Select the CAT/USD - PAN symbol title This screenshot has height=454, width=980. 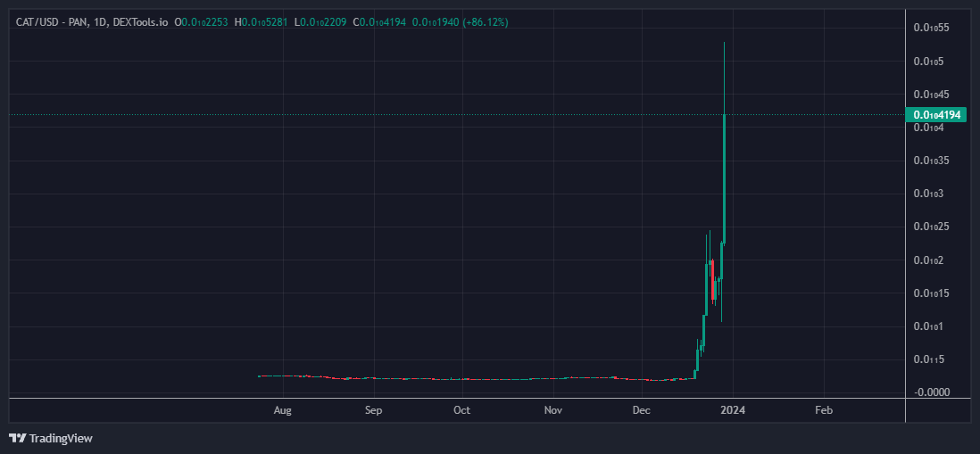point(51,22)
